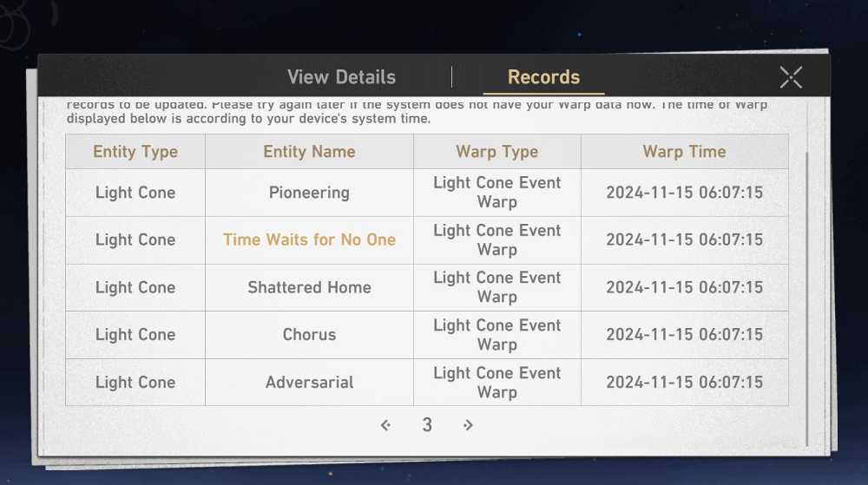The width and height of the screenshot is (868, 485).
Task: Click the Warp Type column header
Action: (497, 152)
